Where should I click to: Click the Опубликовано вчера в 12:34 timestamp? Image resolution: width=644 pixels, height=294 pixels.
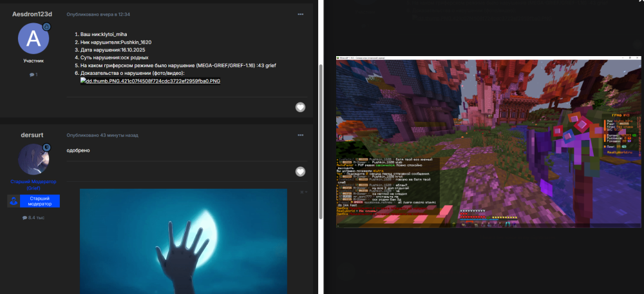(98, 14)
